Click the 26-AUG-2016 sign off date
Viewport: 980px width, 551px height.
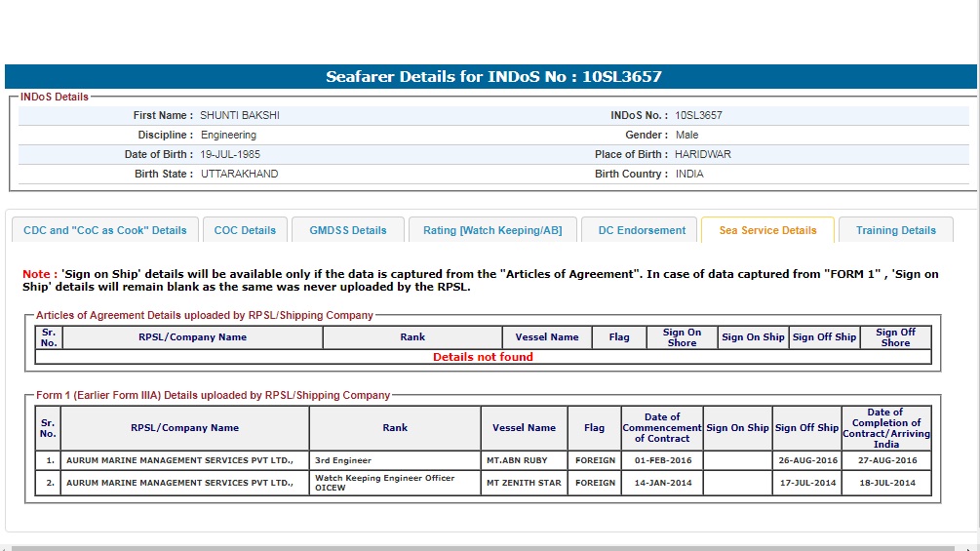(806, 460)
